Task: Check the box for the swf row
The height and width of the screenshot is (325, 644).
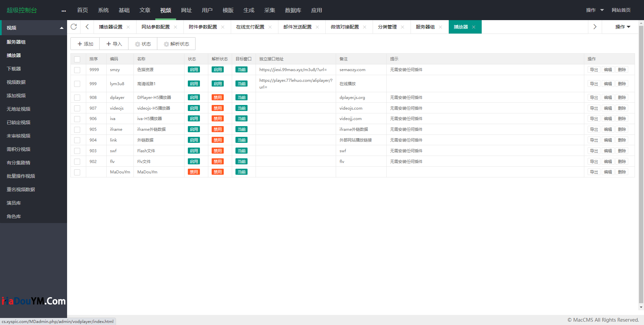Action: tap(77, 151)
